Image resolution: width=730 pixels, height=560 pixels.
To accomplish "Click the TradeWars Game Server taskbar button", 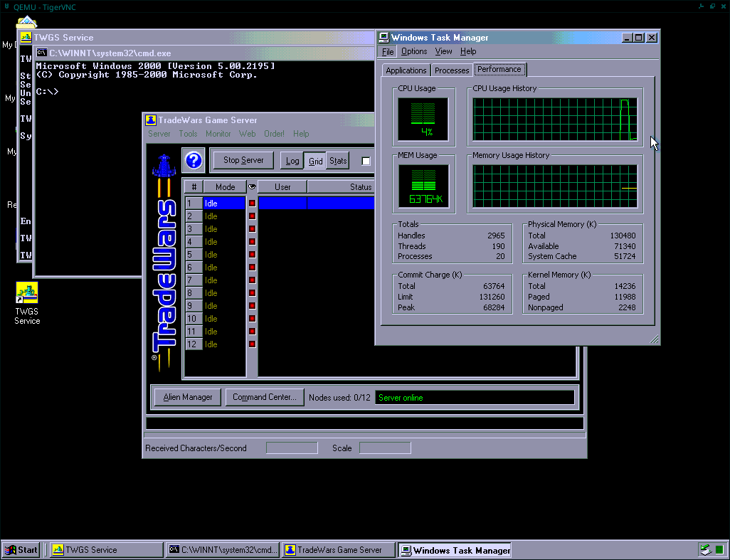I will (339, 550).
